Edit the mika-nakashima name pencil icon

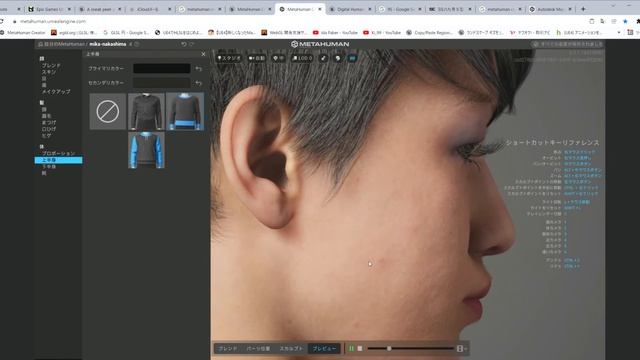tap(131, 44)
